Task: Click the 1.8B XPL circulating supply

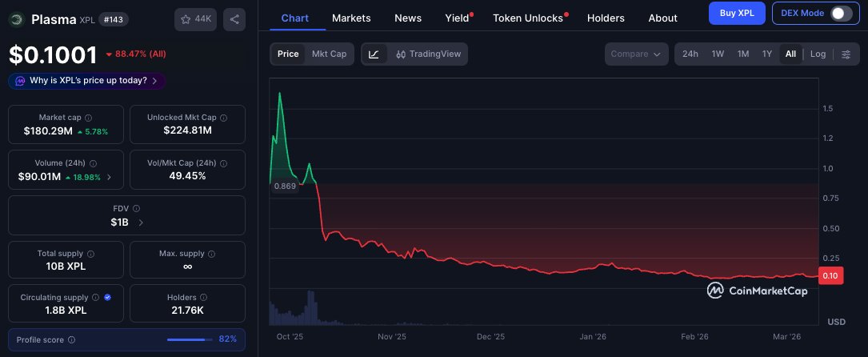Action: point(66,310)
